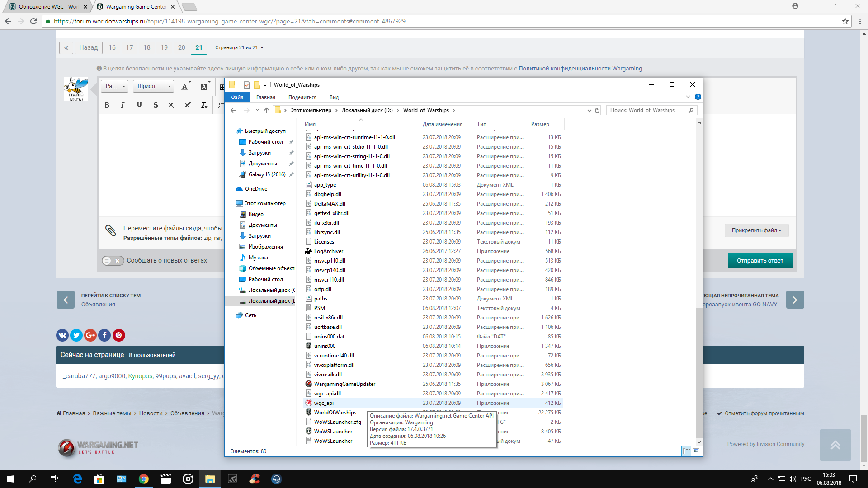This screenshot has height=488, width=868.
Task: Open the Вид ribbon tab
Action: (x=334, y=97)
